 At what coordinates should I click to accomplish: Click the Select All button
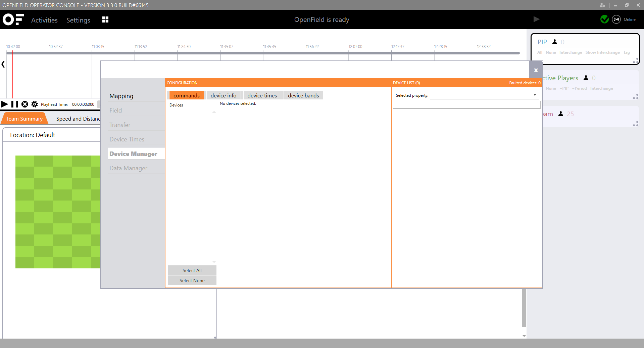coord(192,270)
